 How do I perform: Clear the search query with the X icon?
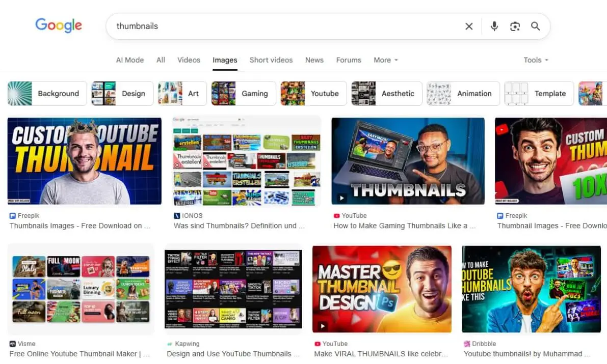click(x=469, y=26)
